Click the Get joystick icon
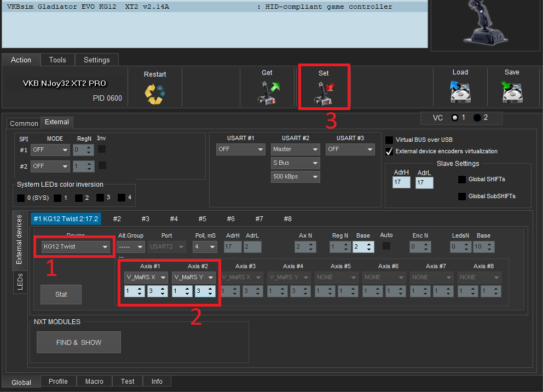The height and width of the screenshot is (392, 543). 268,92
